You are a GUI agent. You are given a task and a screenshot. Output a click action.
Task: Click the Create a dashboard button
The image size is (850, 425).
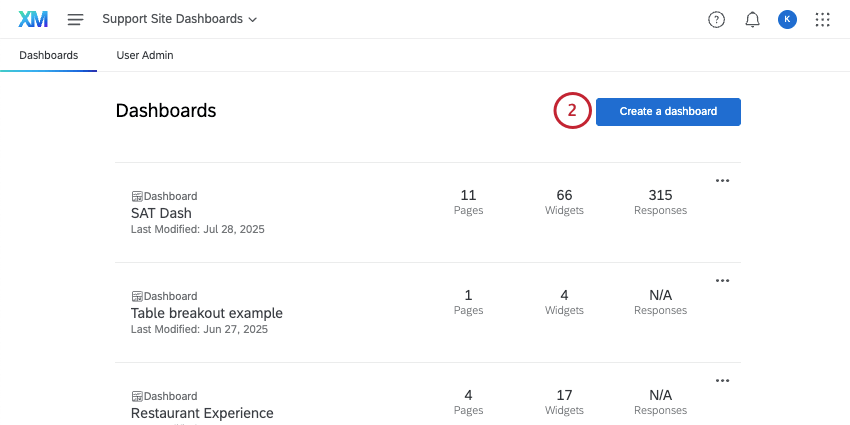point(668,111)
